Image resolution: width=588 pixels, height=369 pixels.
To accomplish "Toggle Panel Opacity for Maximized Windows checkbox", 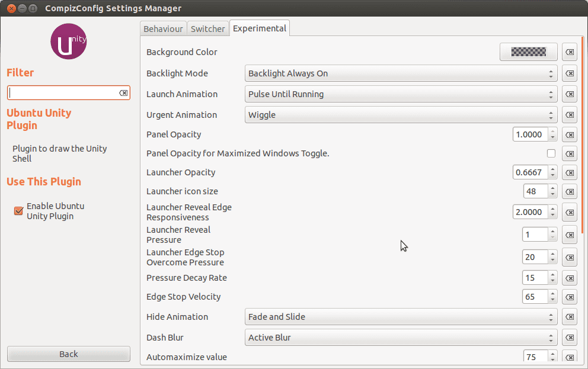I will pos(551,153).
